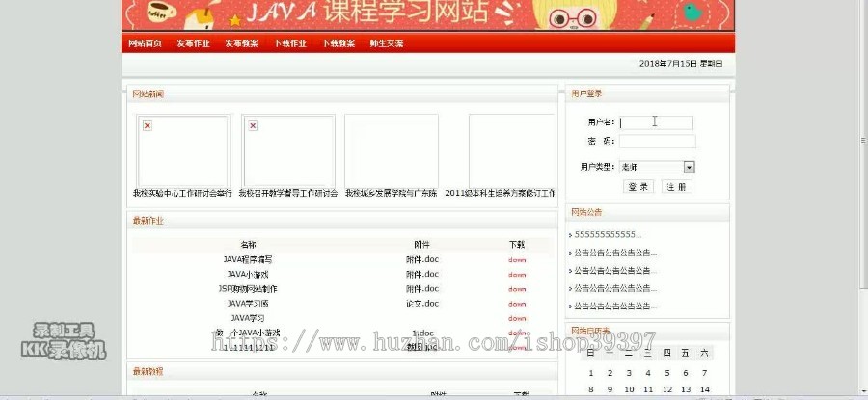This screenshot has width=868, height=400.
Task: Open news thumbnail above 我校实验中心工作研讨会举行
Action: pyautogui.click(x=182, y=150)
